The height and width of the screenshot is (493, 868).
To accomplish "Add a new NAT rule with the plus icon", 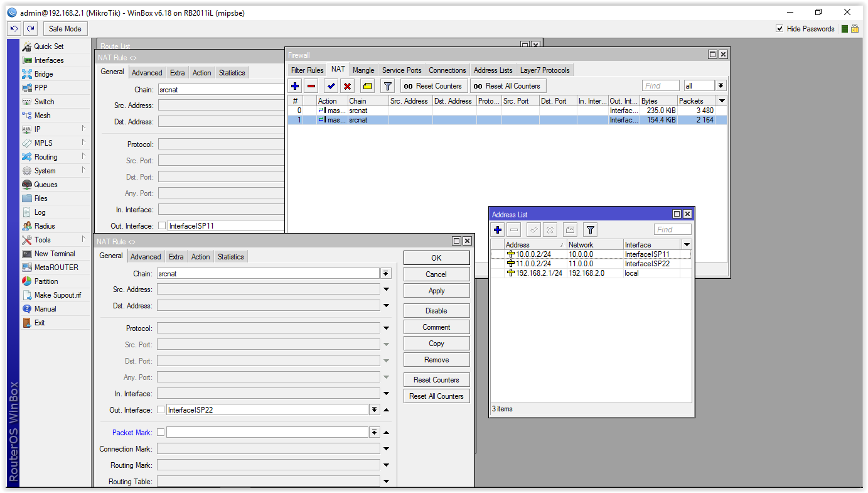I will click(x=294, y=85).
